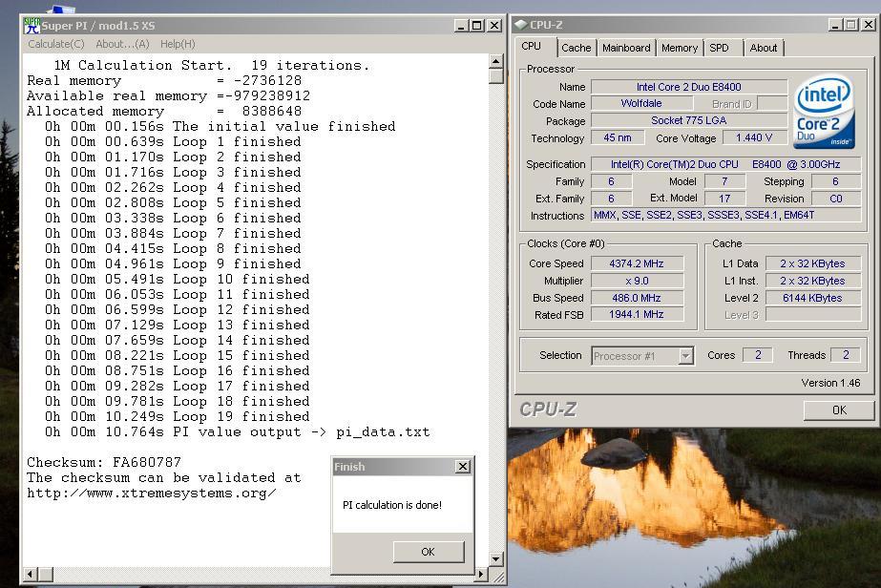Click the Specification field E8400 @ 3.00GHz

tap(725, 164)
